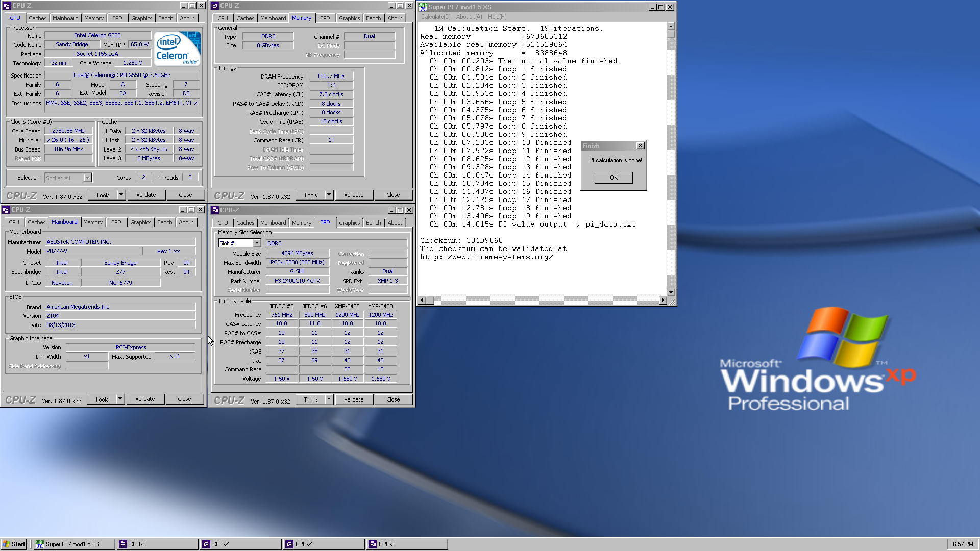Click Close button in Memory window
The width and height of the screenshot is (980, 551).
pyautogui.click(x=393, y=195)
